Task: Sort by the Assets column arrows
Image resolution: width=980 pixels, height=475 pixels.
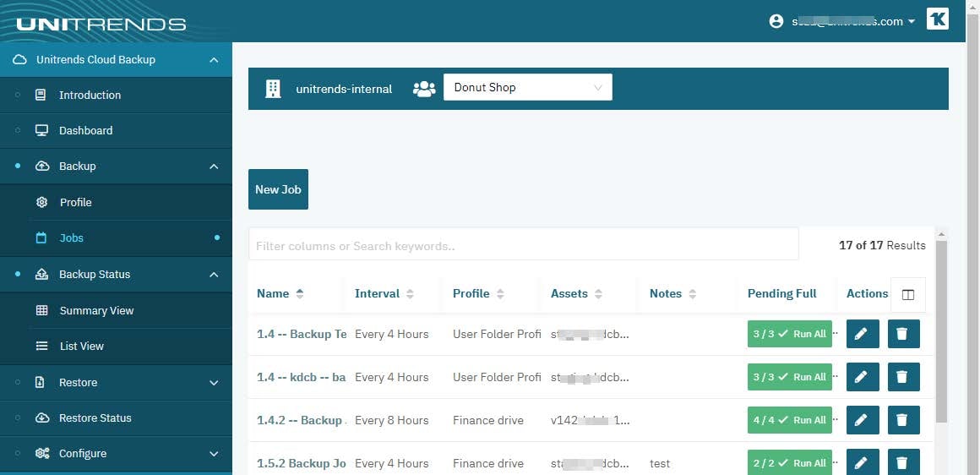Action: [x=598, y=294]
